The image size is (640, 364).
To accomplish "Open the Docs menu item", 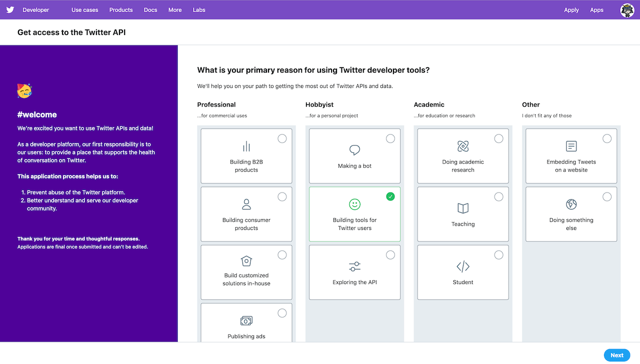I will 150,10.
